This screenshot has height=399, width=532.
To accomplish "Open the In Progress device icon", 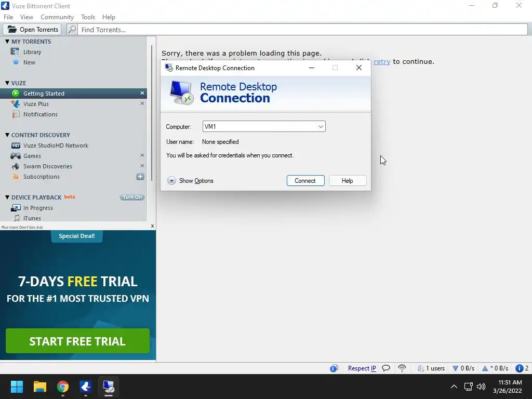I will 16,208.
